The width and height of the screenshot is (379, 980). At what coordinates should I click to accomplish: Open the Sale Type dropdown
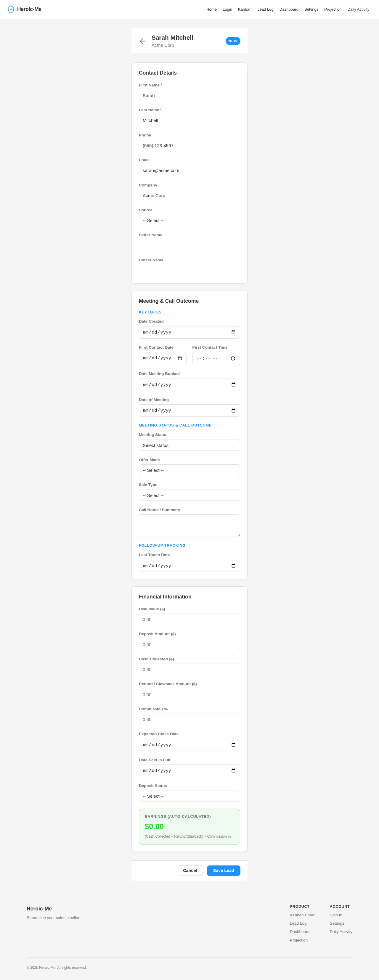[189, 495]
